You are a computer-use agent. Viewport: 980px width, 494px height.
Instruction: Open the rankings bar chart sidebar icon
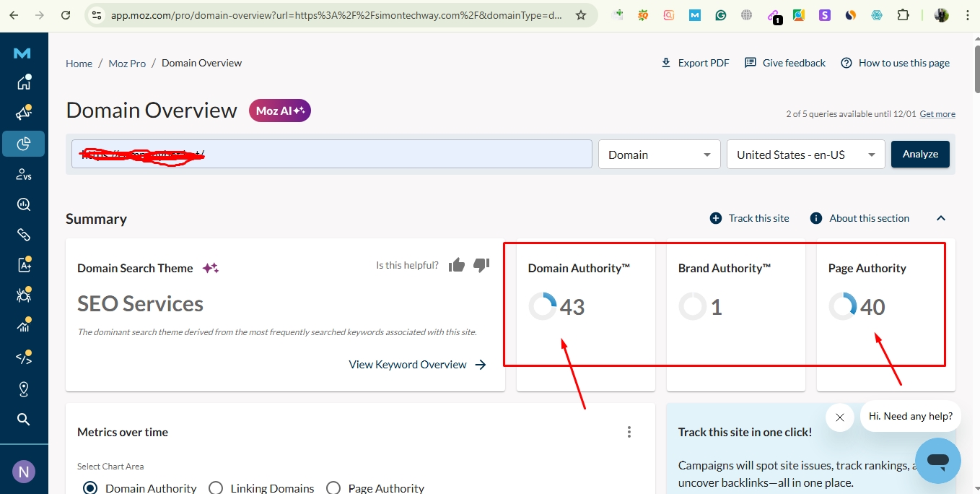click(24, 325)
